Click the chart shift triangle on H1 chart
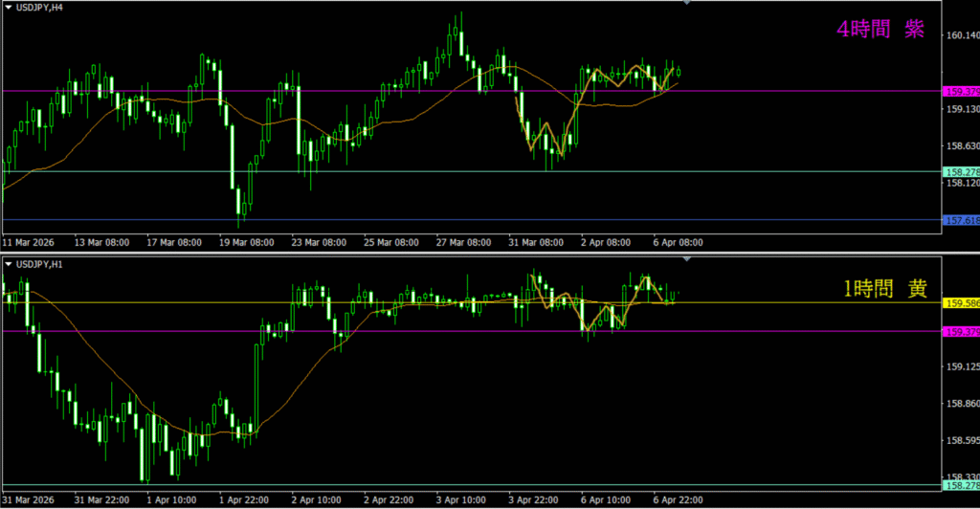 (x=685, y=259)
